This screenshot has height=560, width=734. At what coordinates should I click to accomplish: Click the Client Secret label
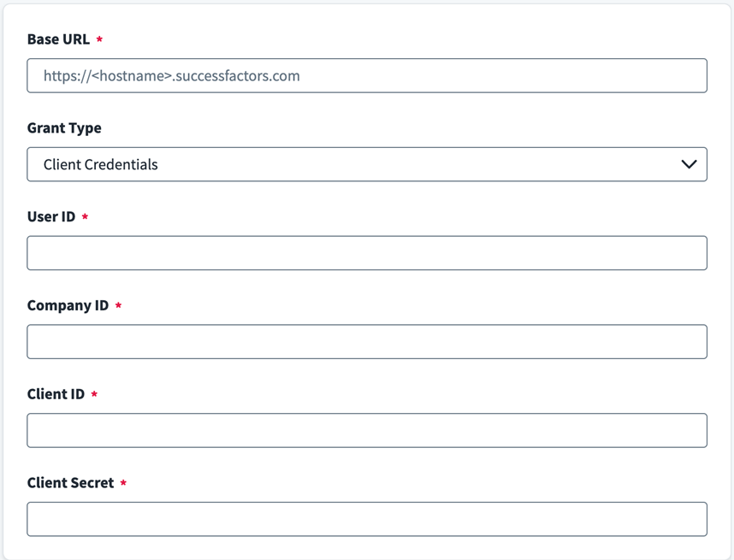[x=70, y=483]
